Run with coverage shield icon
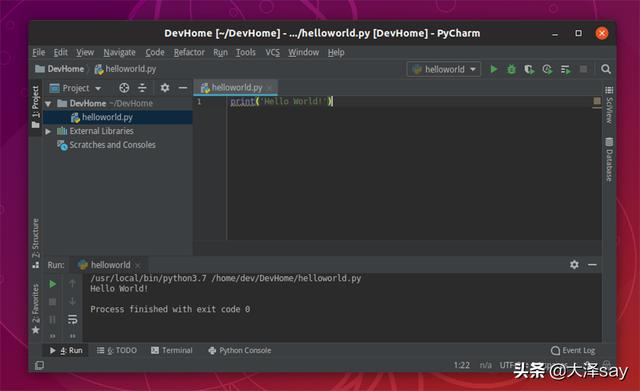Screen dimensions: 640x391 click(x=529, y=69)
